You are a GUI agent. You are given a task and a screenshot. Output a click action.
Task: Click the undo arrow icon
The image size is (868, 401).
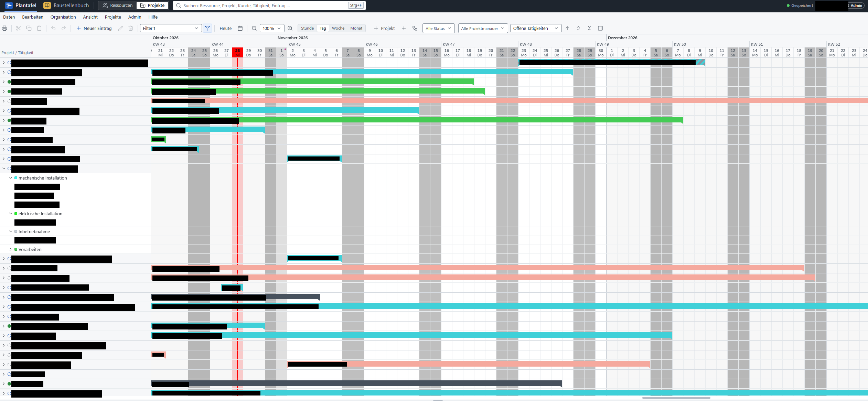[x=53, y=28]
